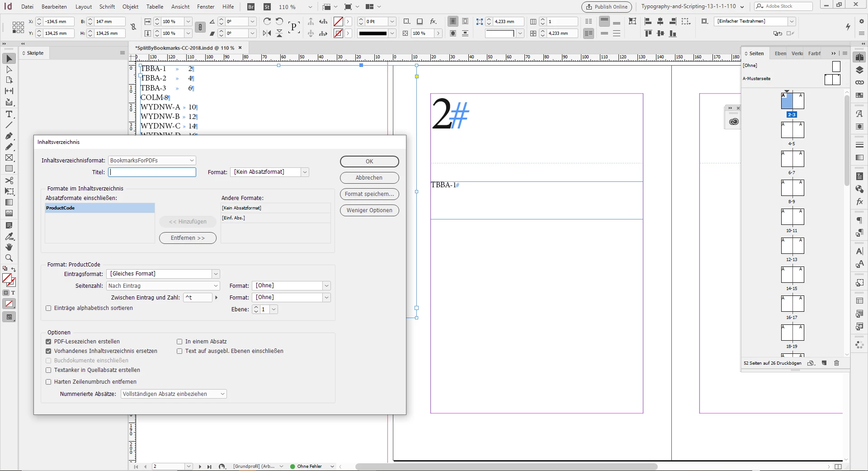Image resolution: width=868 pixels, height=471 pixels.
Task: Open the Layers panel icon in dock
Action: [x=859, y=70]
